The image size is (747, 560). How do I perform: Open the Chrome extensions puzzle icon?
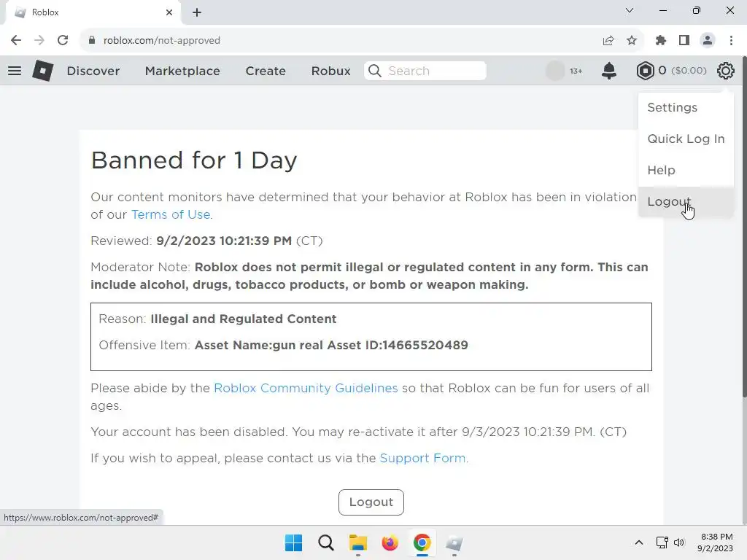(661, 41)
